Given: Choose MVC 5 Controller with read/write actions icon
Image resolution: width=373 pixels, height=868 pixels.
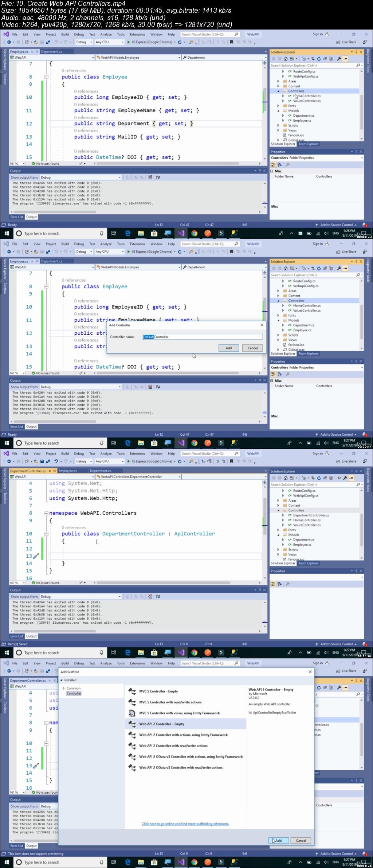Looking at the screenshot, I should [x=132, y=702].
